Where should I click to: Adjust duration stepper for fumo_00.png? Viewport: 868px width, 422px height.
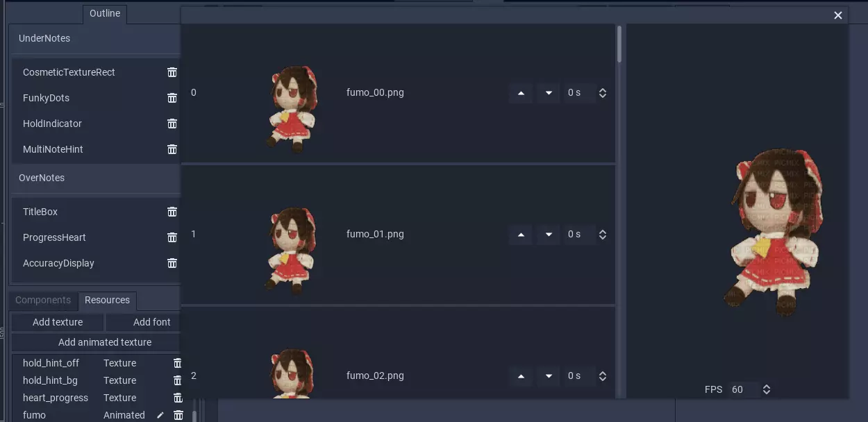click(603, 93)
